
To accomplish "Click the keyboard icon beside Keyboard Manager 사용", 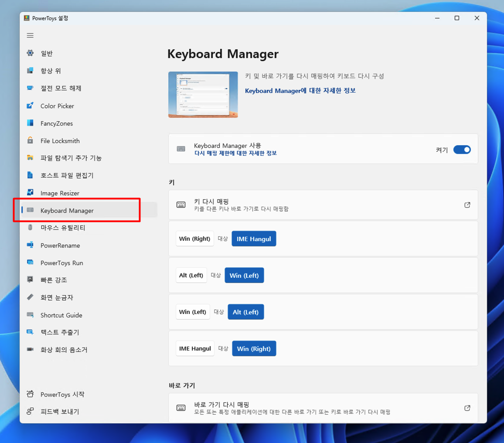I will (x=181, y=149).
